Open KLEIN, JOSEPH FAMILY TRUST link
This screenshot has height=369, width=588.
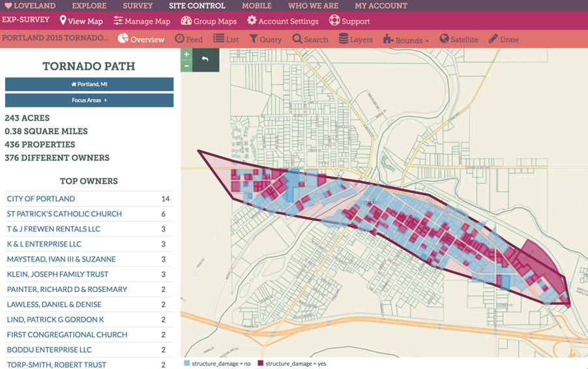[58, 274]
